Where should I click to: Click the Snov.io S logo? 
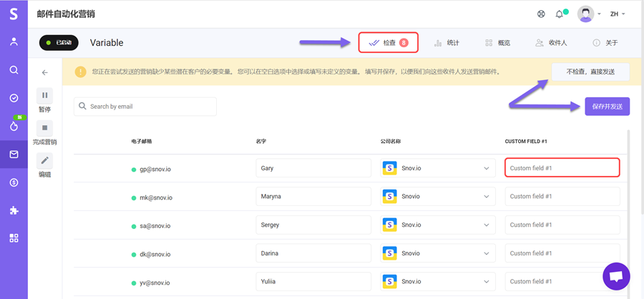(14, 14)
